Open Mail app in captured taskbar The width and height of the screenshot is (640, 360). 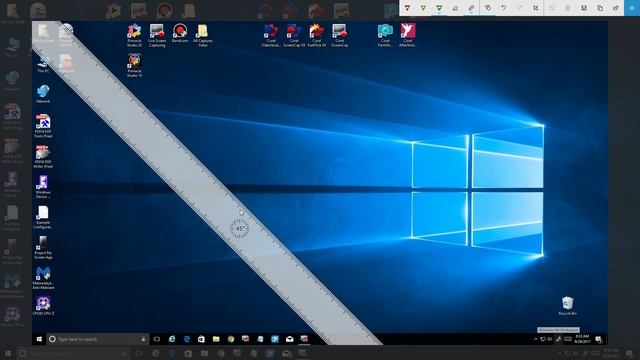tap(289, 339)
